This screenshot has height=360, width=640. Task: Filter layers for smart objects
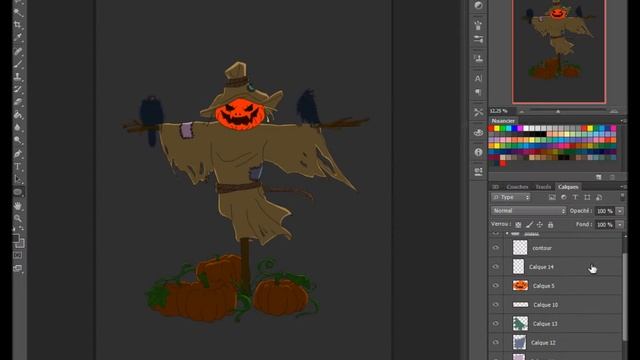tap(599, 197)
